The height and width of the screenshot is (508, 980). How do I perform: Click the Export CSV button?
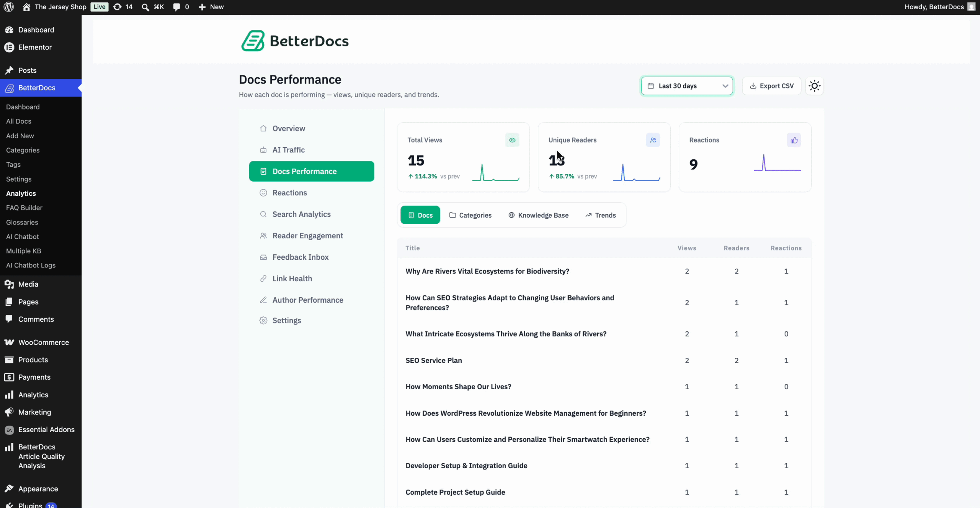click(x=771, y=86)
